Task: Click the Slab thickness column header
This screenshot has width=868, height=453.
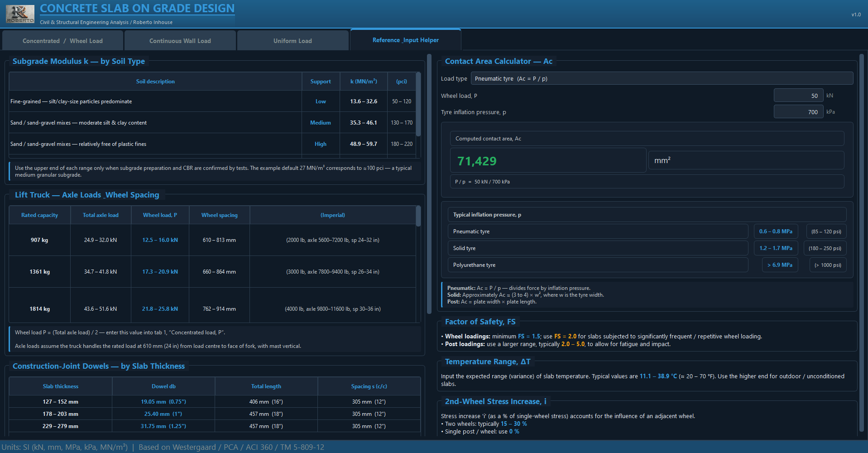Action: click(x=61, y=386)
